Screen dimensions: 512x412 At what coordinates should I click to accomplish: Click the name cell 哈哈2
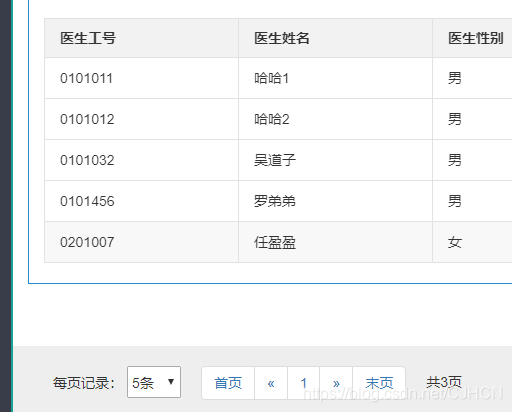point(335,119)
